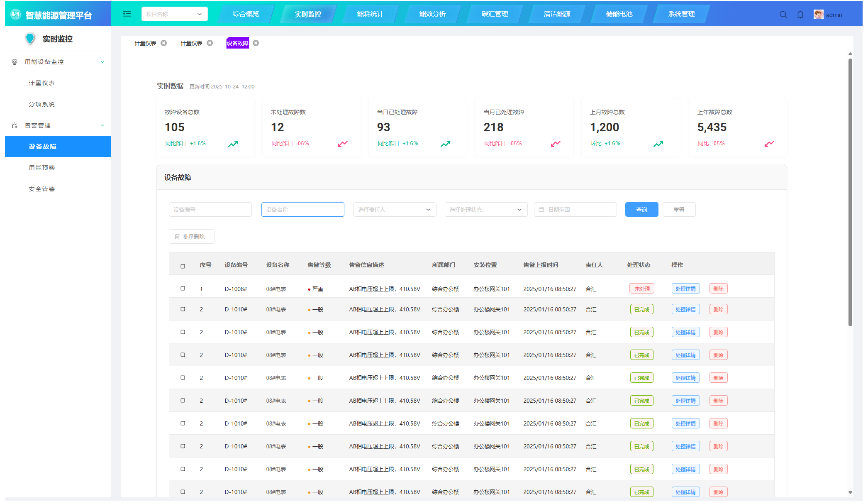The height and width of the screenshot is (504, 868).
Task: Click the blue 查询 button
Action: 641,210
